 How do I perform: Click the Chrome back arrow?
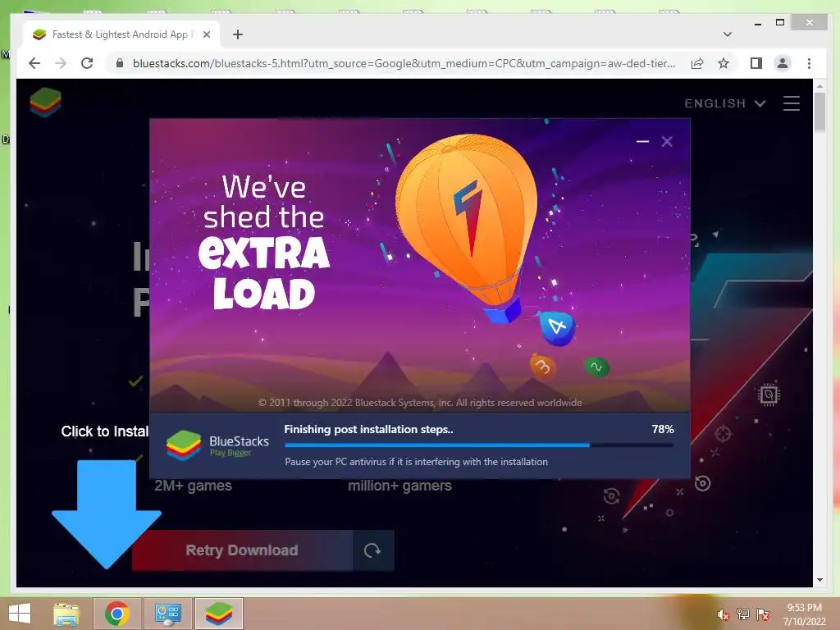coord(34,63)
